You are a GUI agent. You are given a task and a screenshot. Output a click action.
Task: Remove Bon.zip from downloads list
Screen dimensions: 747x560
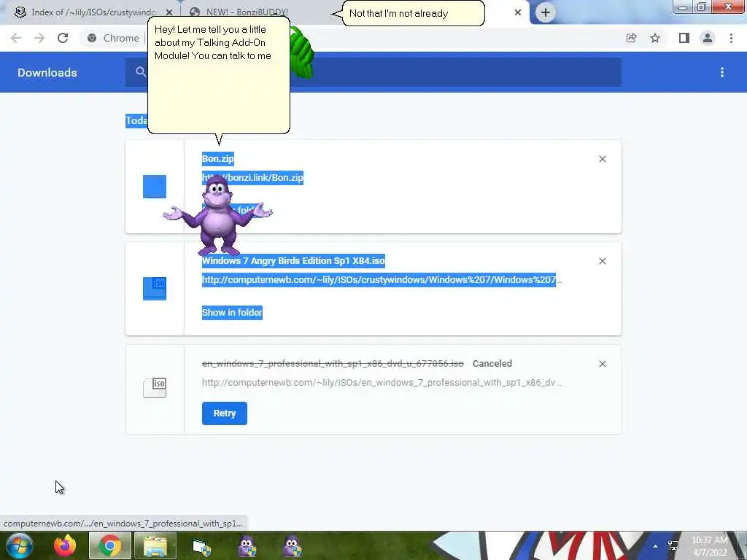603,159
